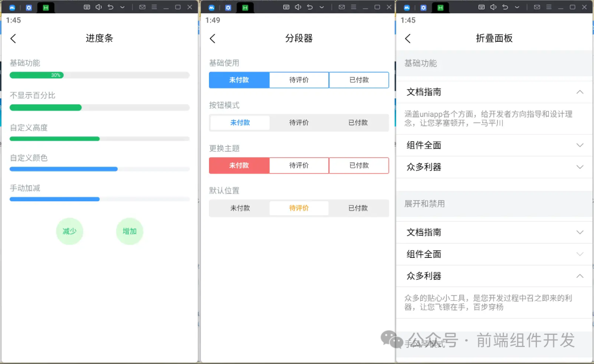The image size is (594, 364).
Task: Click mail icon in 折叠面板 window title bar
Action: click(x=537, y=7)
